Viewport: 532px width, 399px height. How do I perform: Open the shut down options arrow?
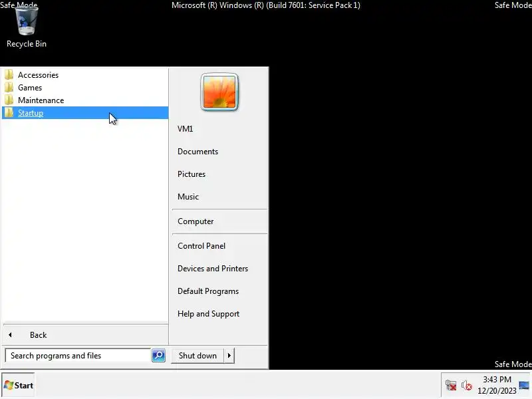[229, 355]
